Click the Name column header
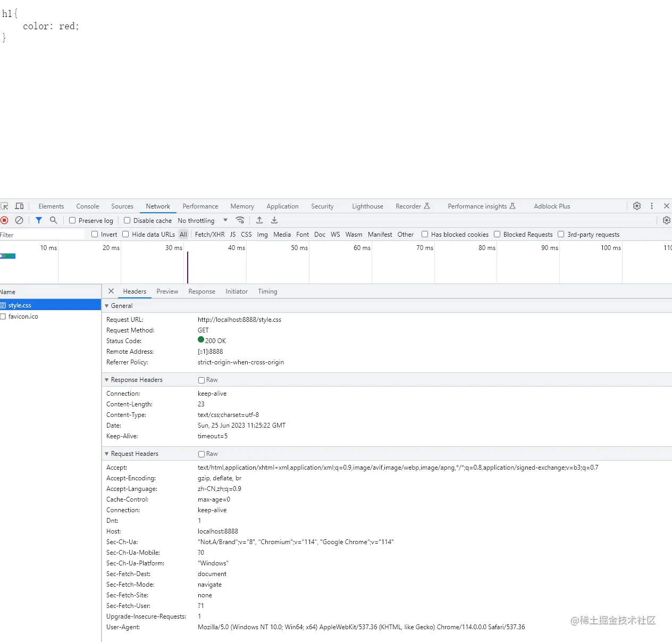 pyautogui.click(x=51, y=292)
